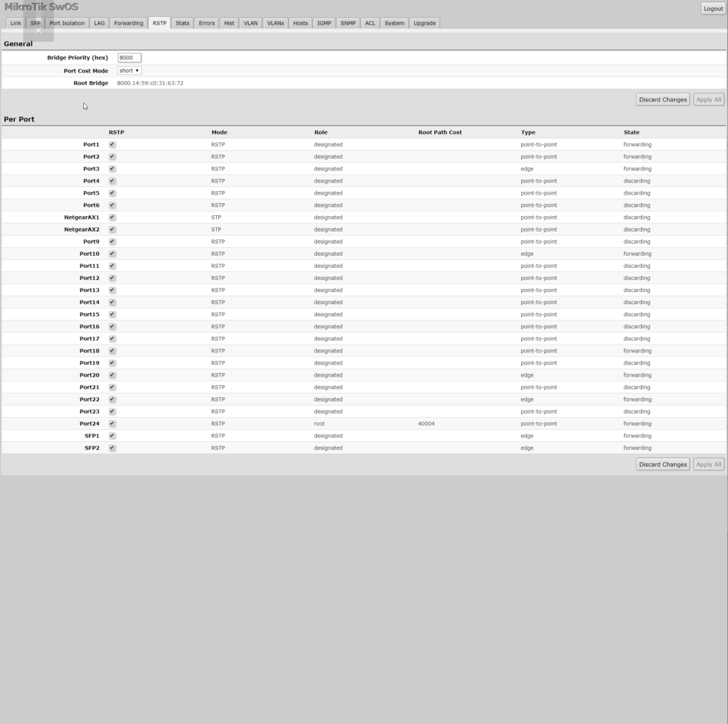Click the Bridge Priority hex field
728x724 pixels.
click(x=129, y=58)
